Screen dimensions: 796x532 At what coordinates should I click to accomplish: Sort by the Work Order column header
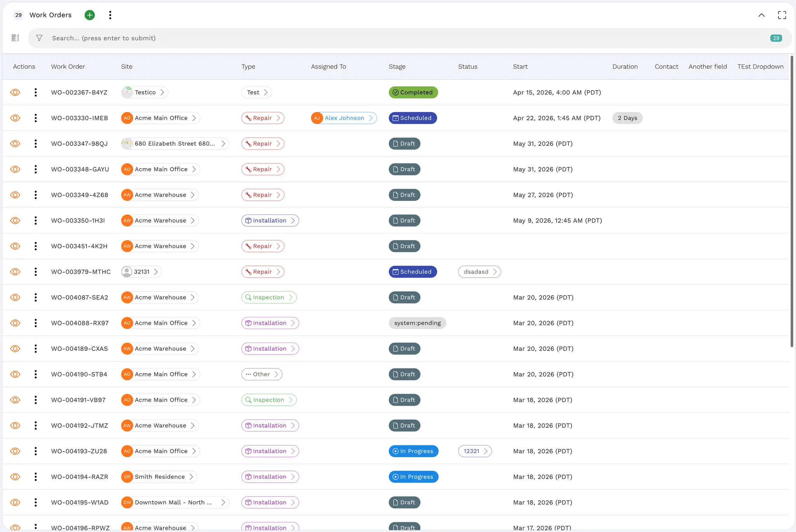click(68, 66)
